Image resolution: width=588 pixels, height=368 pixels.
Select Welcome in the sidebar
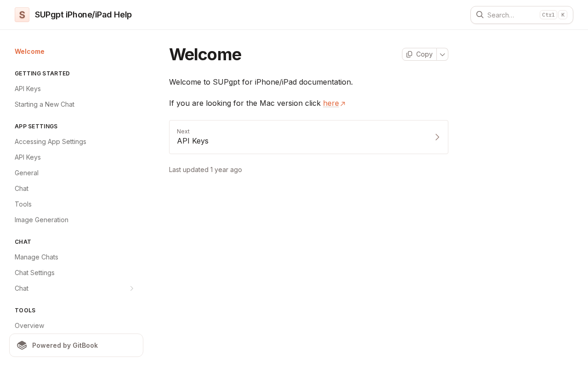29,52
